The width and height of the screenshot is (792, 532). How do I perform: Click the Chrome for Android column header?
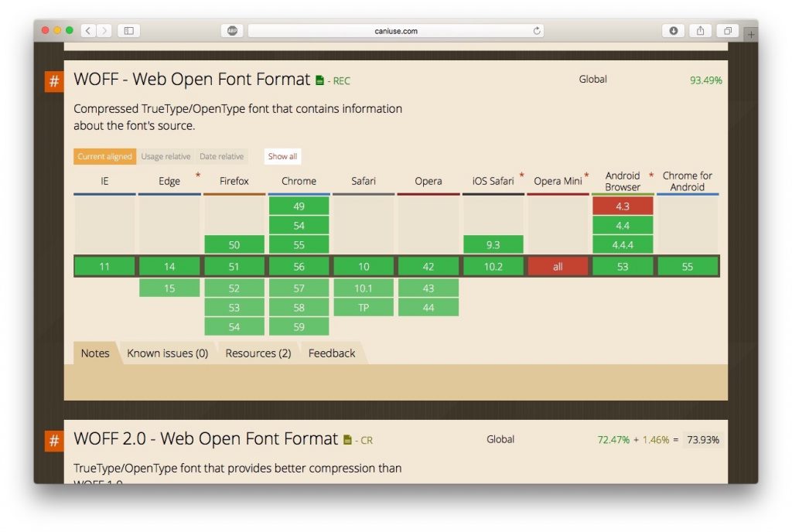(x=688, y=181)
